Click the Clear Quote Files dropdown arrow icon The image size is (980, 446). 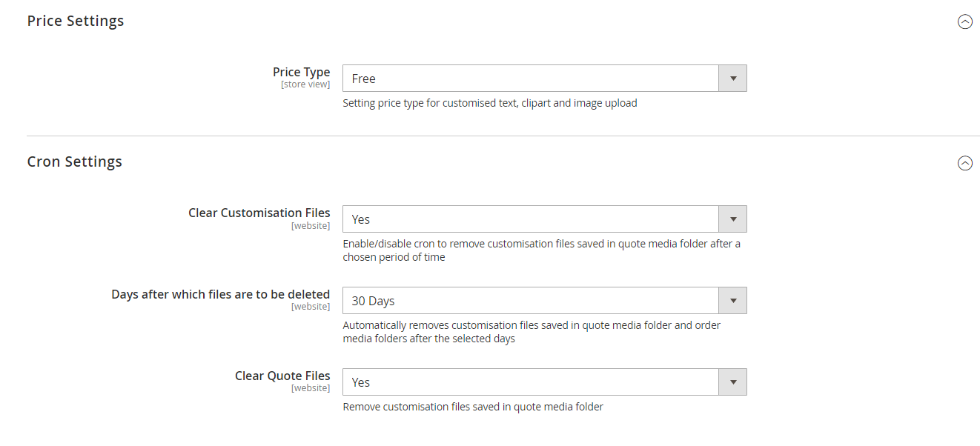(x=732, y=382)
